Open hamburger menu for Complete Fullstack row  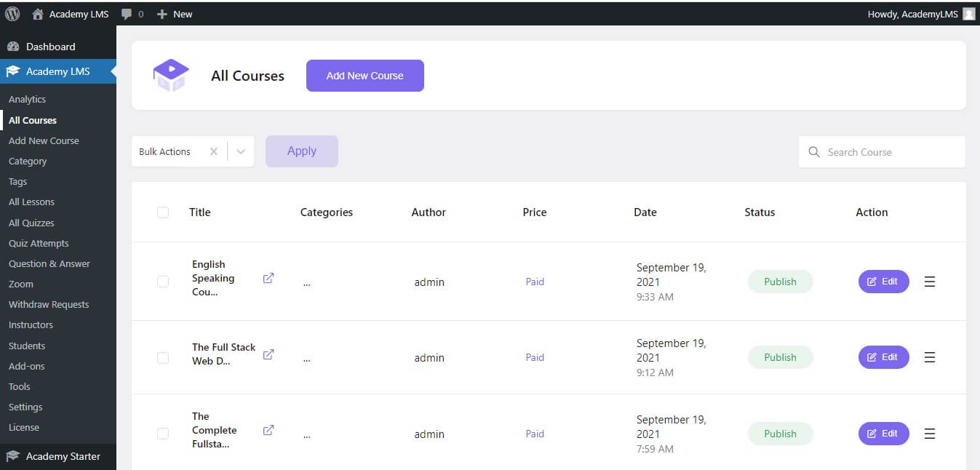click(x=929, y=434)
